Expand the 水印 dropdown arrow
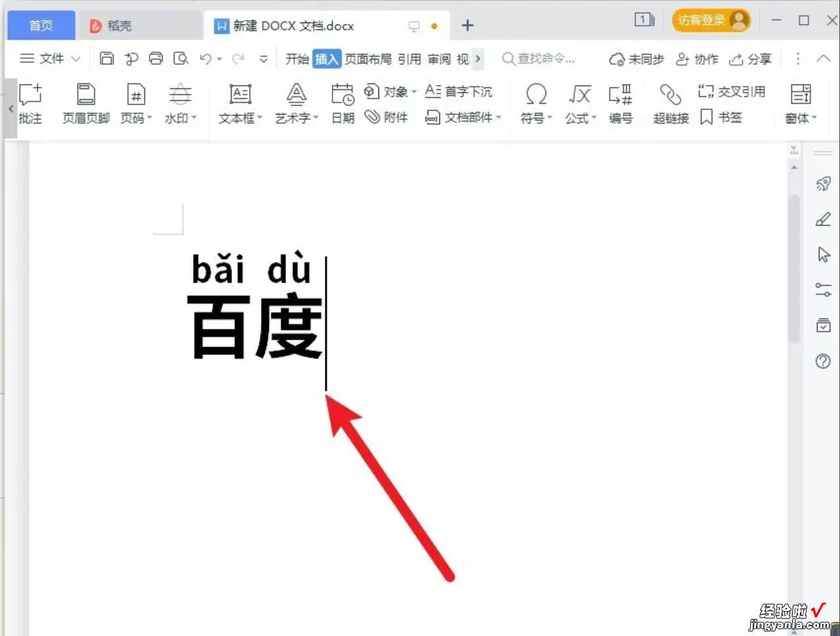This screenshot has height=636, width=840. pyautogui.click(x=194, y=118)
